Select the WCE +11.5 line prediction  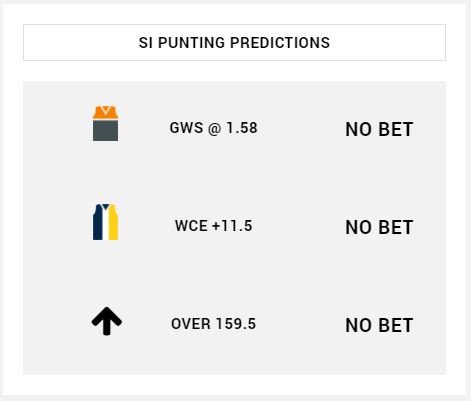click(213, 226)
